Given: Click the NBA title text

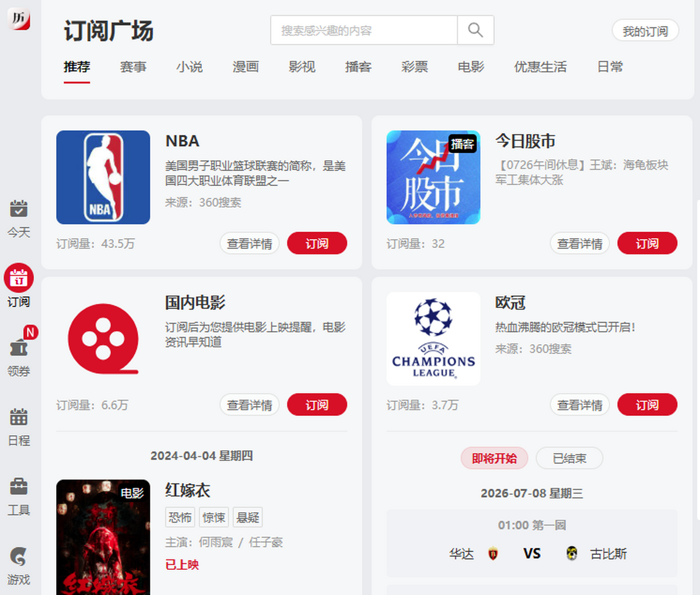Looking at the screenshot, I should (183, 141).
